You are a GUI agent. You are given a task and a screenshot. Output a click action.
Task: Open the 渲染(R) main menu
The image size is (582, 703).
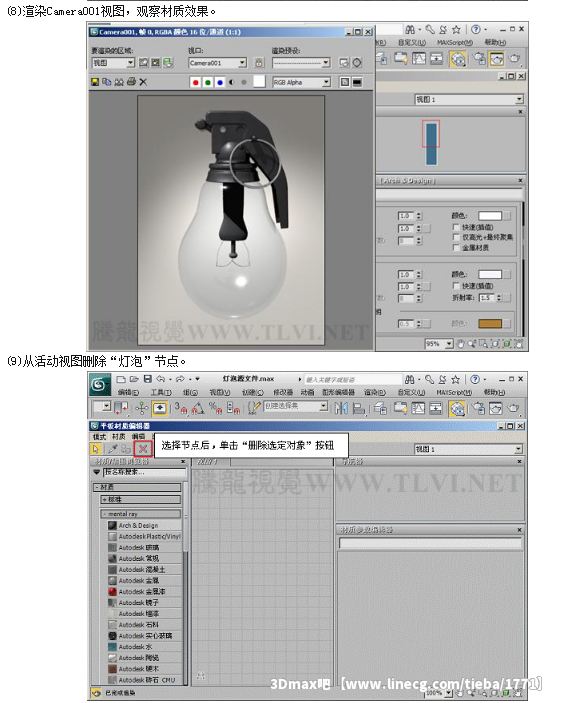click(x=374, y=392)
